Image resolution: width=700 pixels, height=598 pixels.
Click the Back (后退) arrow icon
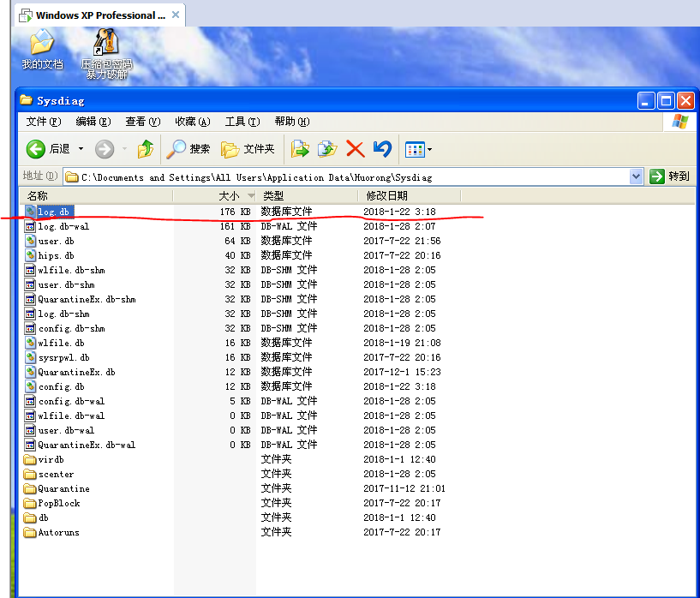pyautogui.click(x=36, y=149)
